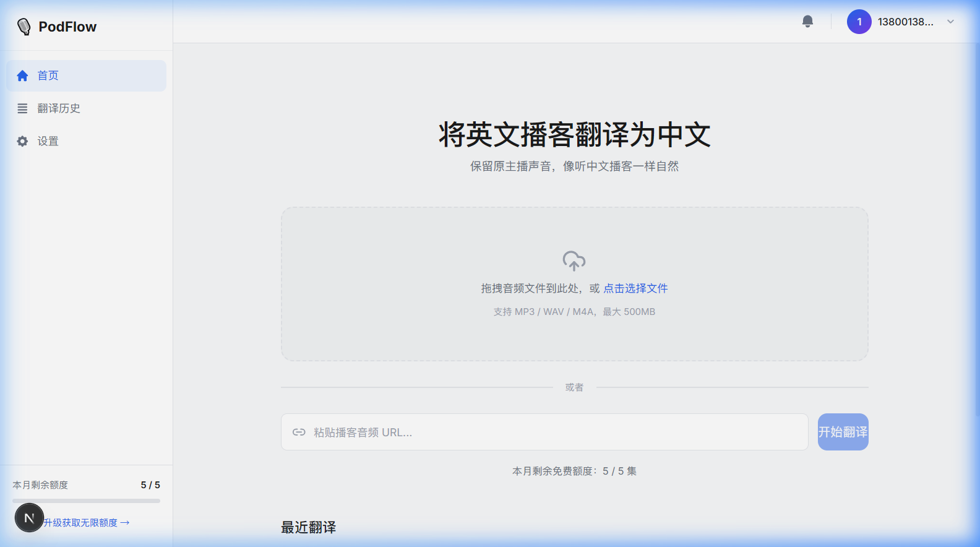Open notifications bell icon

click(807, 22)
